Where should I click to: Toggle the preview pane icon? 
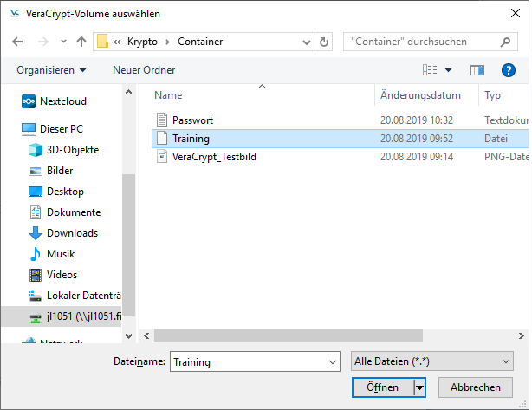tap(477, 70)
